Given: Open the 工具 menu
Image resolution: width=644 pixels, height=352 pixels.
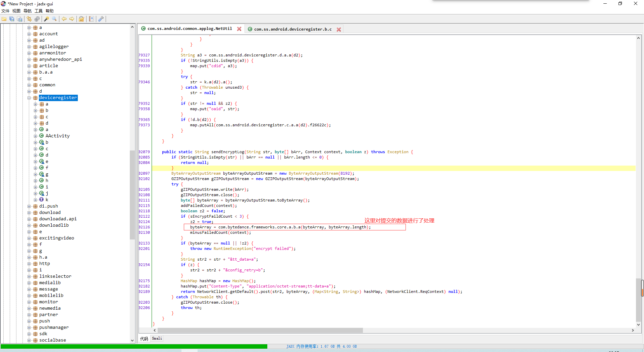Looking at the screenshot, I should (x=39, y=11).
